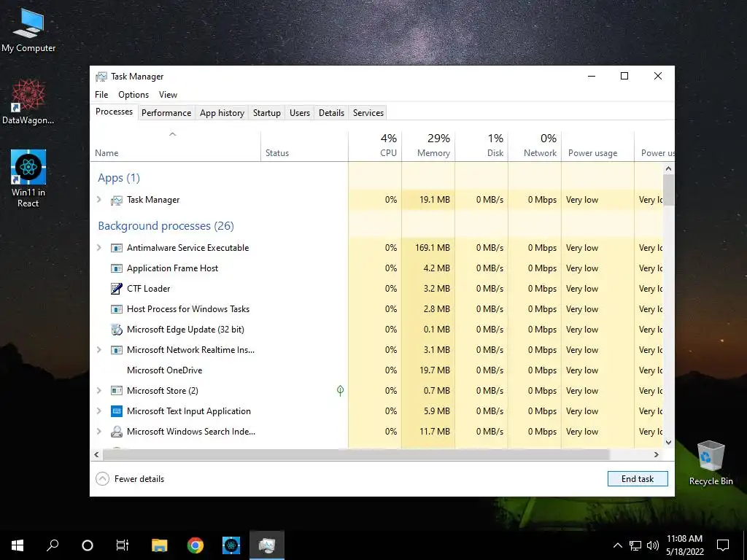Switch to the Users tab
Viewport: 747px width, 560px height.
(300, 113)
